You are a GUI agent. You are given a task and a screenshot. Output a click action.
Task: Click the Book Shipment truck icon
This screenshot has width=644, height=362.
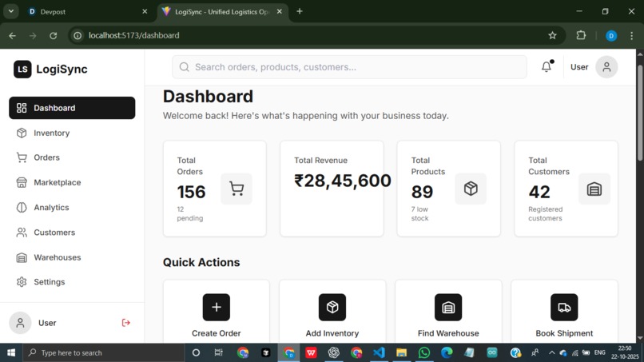click(564, 307)
